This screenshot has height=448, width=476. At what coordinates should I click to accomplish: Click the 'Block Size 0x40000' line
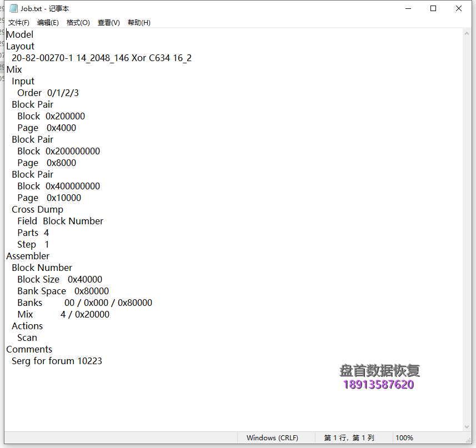[x=60, y=279]
